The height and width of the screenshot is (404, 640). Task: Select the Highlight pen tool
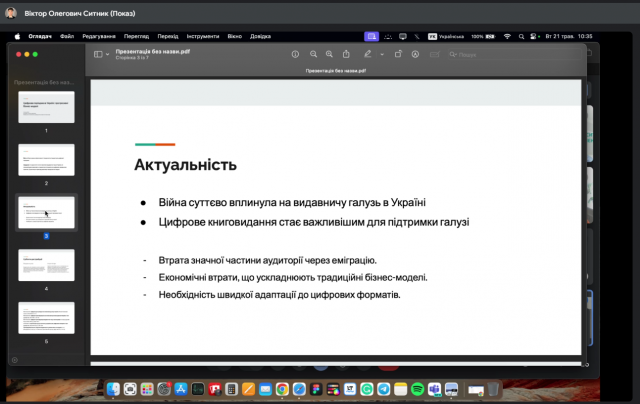point(367,54)
